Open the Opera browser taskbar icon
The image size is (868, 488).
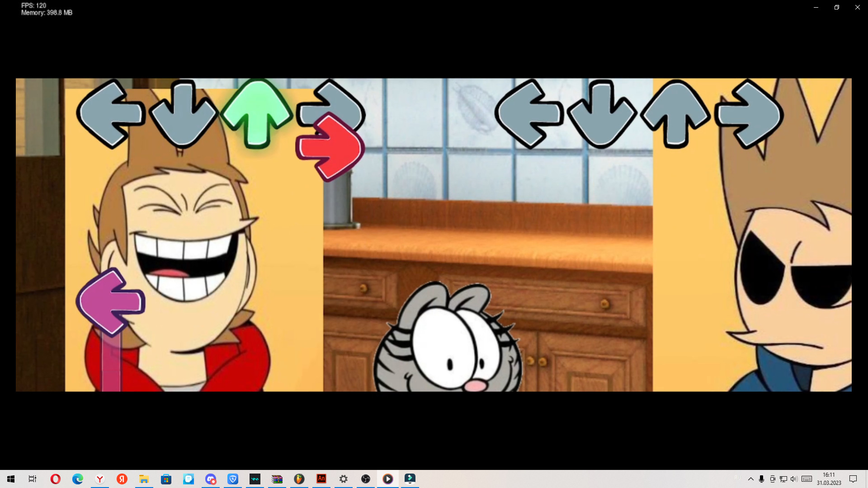(x=55, y=479)
